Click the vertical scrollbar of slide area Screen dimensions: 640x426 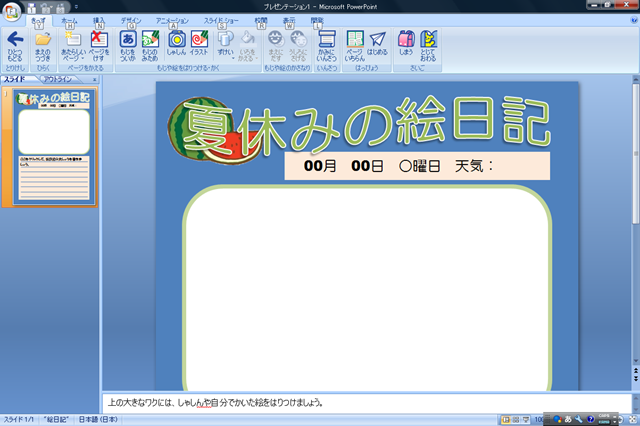point(636,153)
